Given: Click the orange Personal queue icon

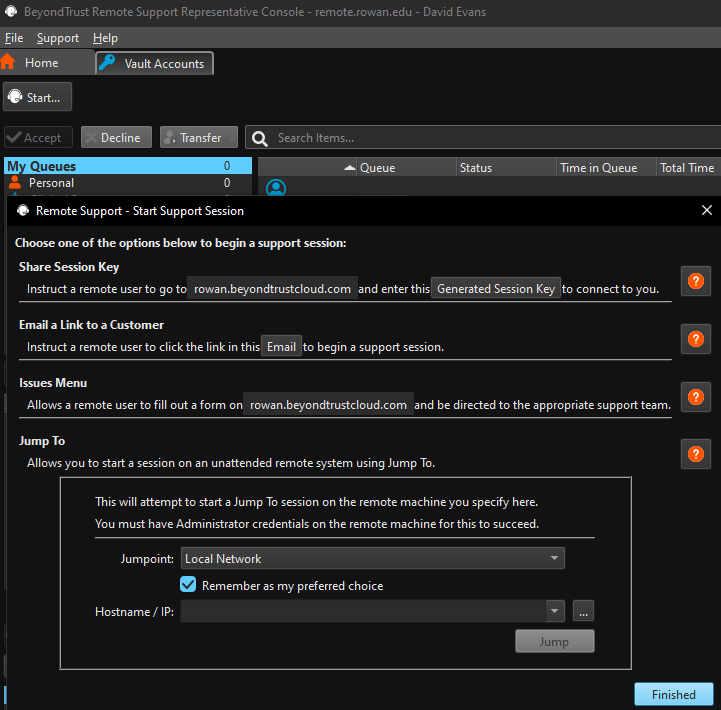Looking at the screenshot, I should tap(15, 183).
